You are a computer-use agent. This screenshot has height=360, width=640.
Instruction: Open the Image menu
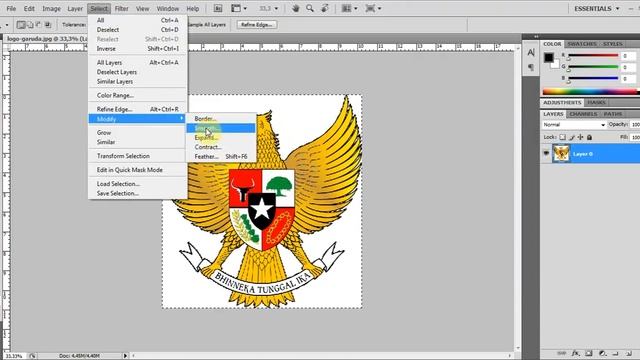[51, 8]
